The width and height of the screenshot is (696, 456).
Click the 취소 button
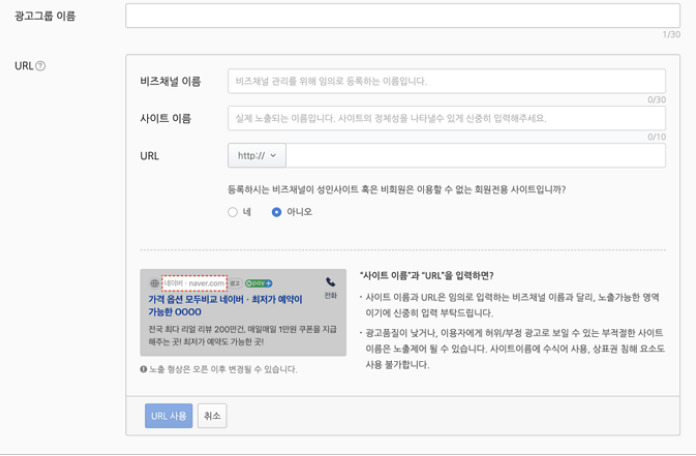tap(212, 416)
